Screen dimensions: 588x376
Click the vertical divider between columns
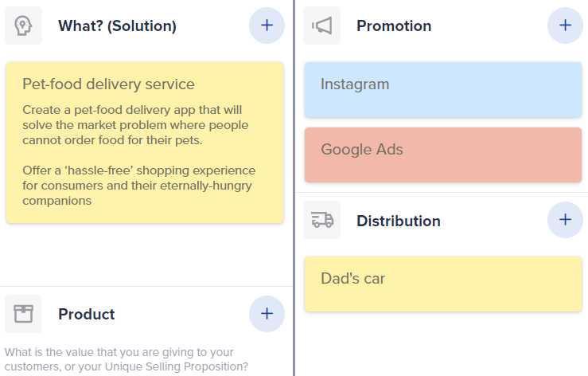[x=294, y=188]
